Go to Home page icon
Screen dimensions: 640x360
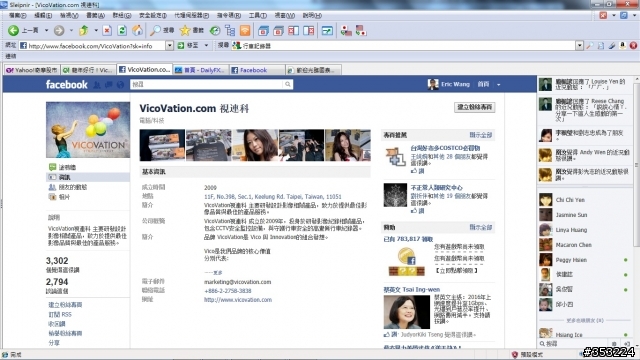click(138, 31)
